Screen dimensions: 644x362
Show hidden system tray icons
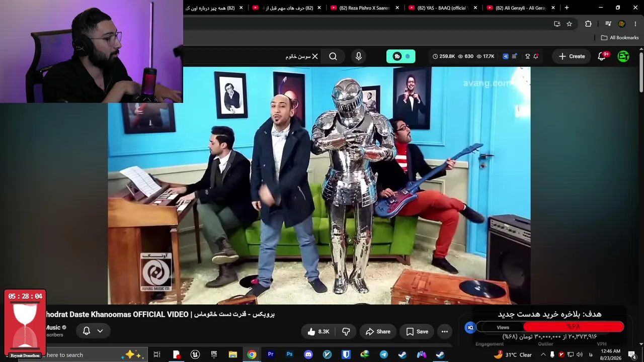click(x=543, y=355)
